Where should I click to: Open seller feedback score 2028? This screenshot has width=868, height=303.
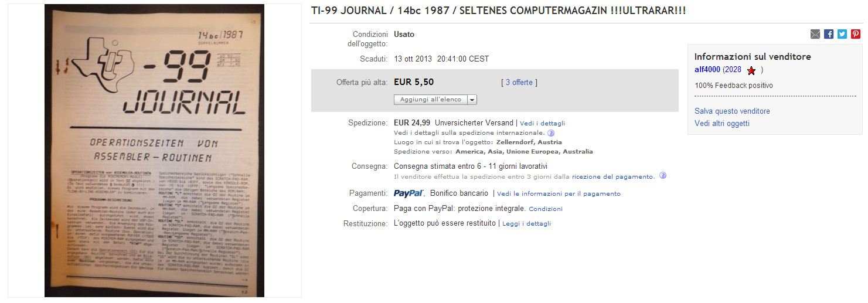click(x=733, y=70)
